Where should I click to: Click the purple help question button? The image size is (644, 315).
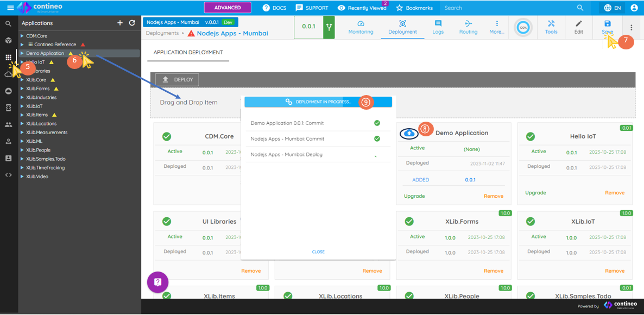(157, 282)
